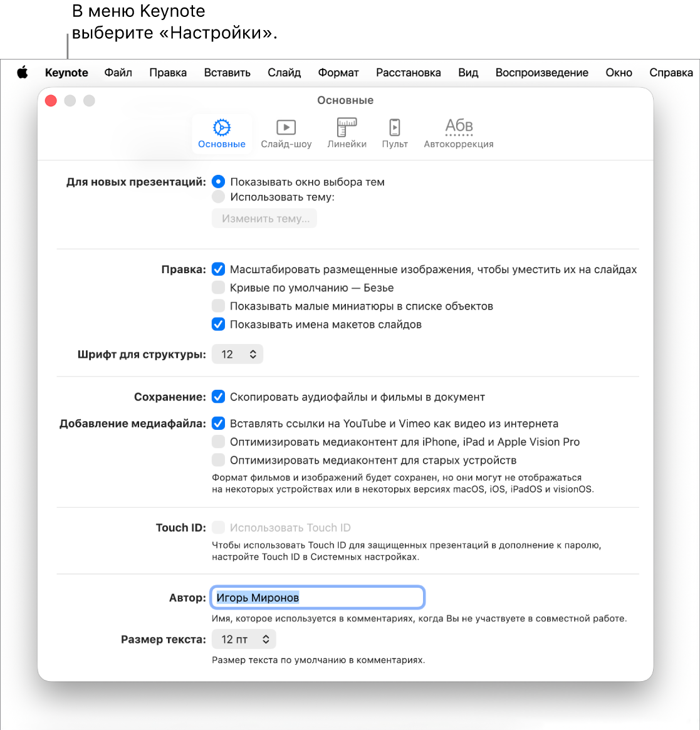Enable Оптимизировать медиаконтент для старых устройств
Screen dimensions: 700x730
[218, 460]
